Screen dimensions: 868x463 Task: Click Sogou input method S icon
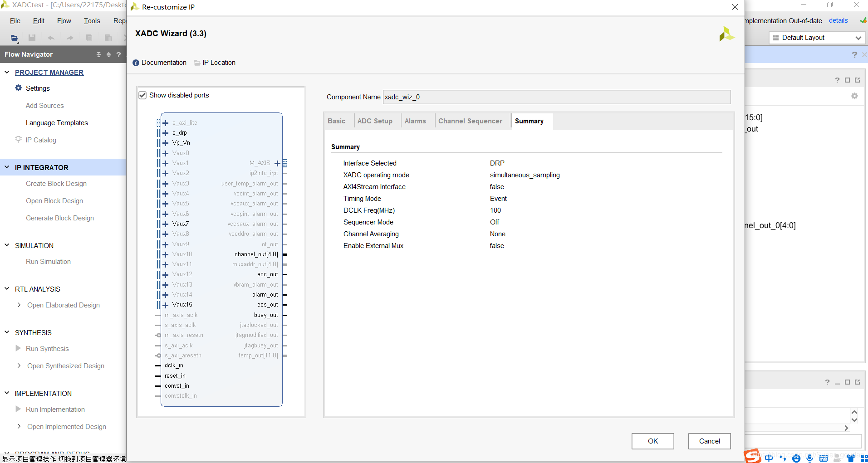tap(753, 456)
